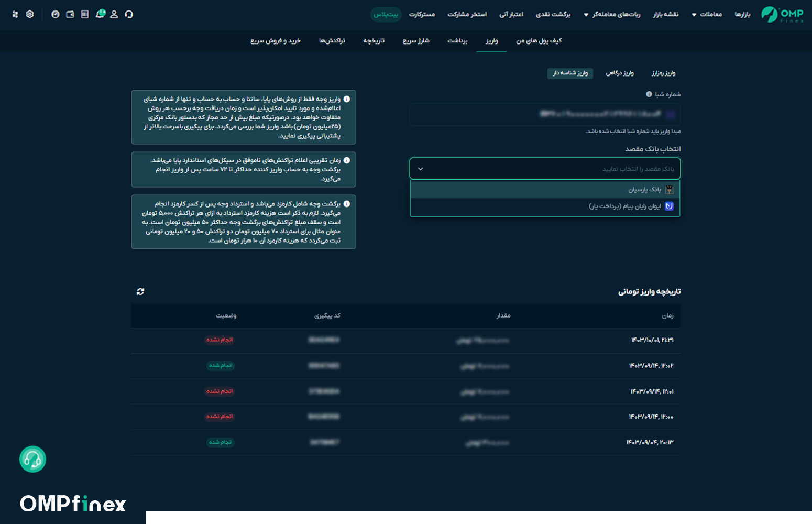Click info icon next to شماره شبا

click(649, 94)
